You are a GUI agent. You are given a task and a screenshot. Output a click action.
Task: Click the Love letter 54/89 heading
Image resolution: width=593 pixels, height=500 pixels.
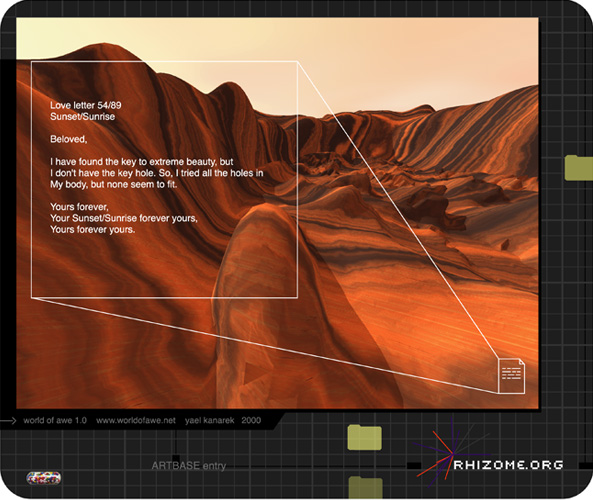pyautogui.click(x=86, y=105)
